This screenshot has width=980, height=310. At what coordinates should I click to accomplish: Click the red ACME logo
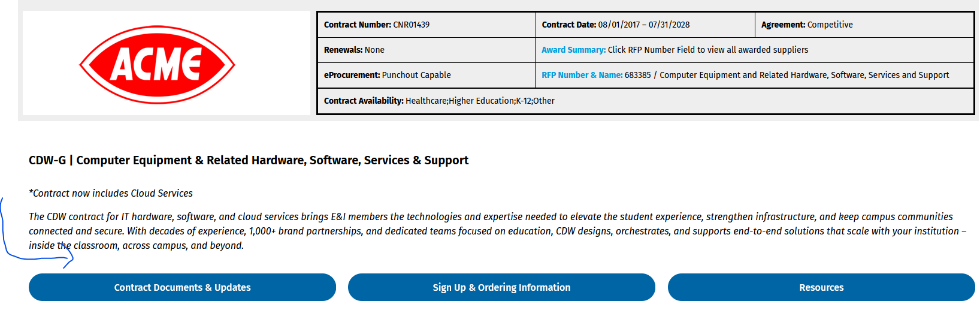click(x=157, y=64)
